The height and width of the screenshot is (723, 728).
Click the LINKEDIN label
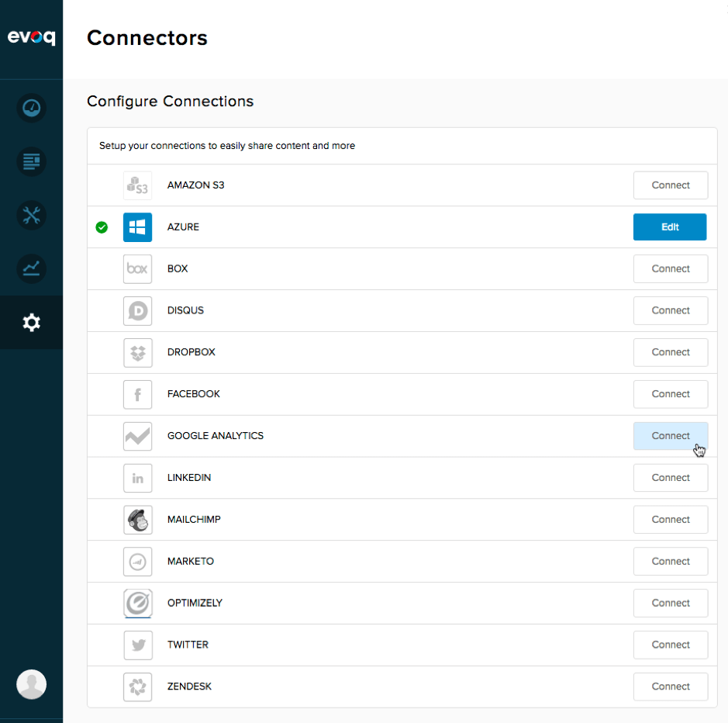tap(189, 478)
